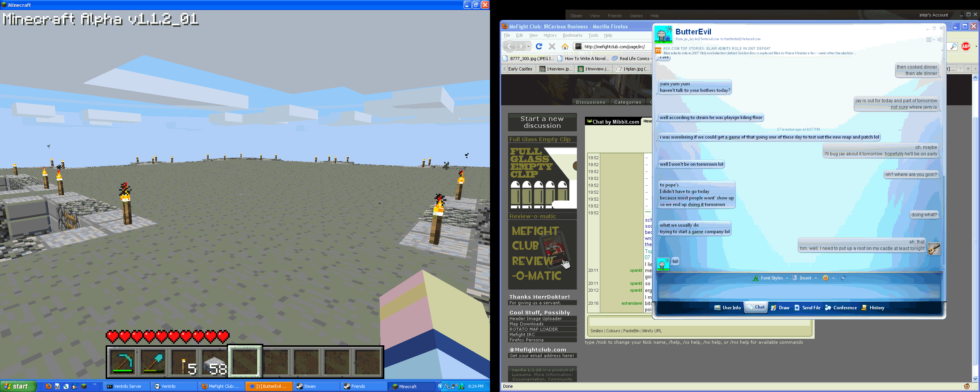Click guitar avatar at chat right edge
980x392 pixels.
coord(934,248)
